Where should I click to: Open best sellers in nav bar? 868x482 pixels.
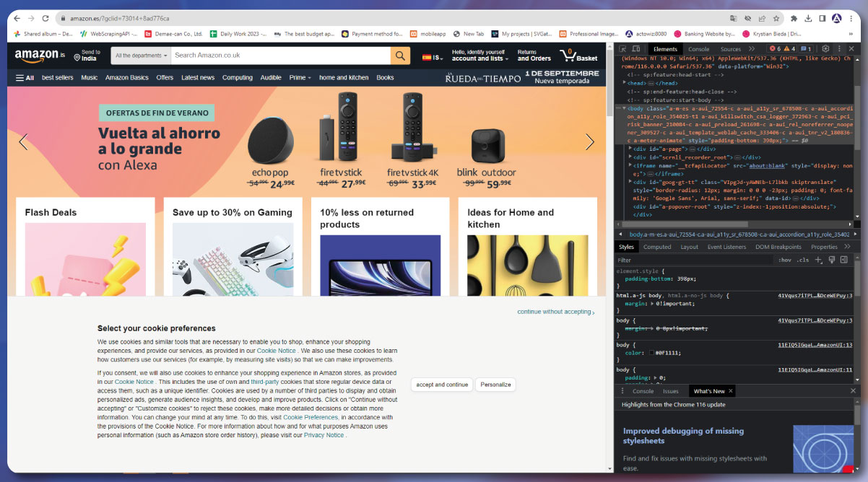58,77
